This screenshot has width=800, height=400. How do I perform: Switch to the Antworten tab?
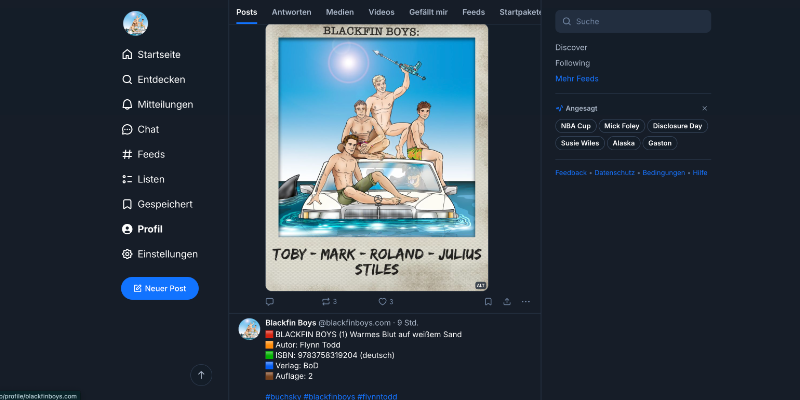click(291, 12)
